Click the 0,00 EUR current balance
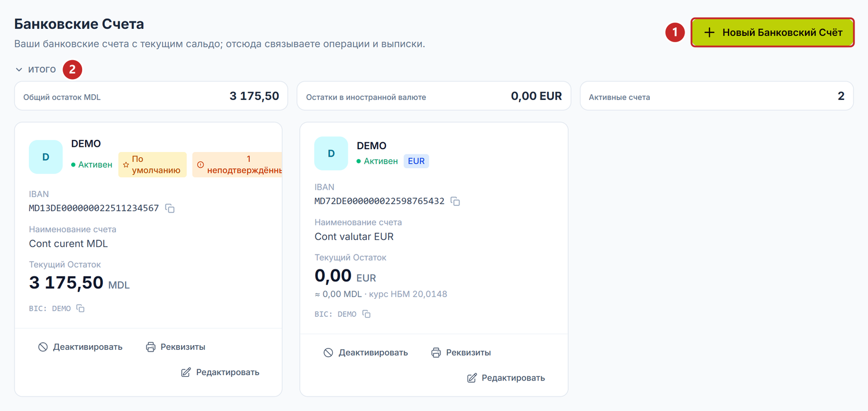 pos(345,276)
